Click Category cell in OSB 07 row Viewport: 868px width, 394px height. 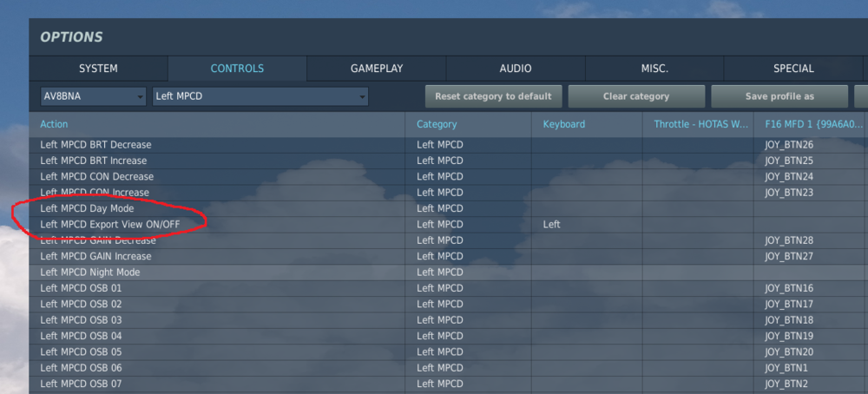click(469, 384)
